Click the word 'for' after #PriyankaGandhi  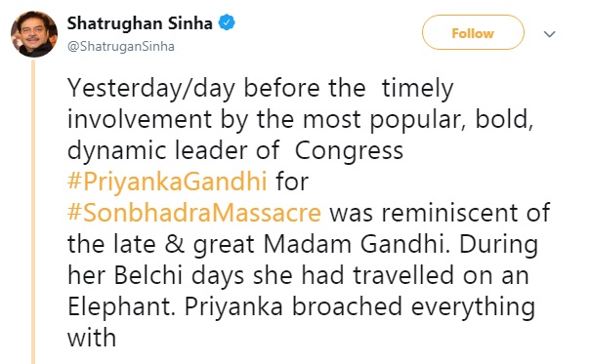pos(292,181)
